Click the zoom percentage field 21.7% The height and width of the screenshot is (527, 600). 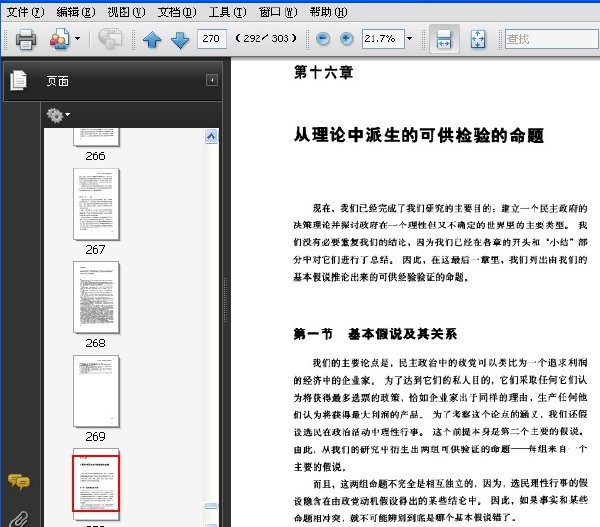pyautogui.click(x=383, y=39)
